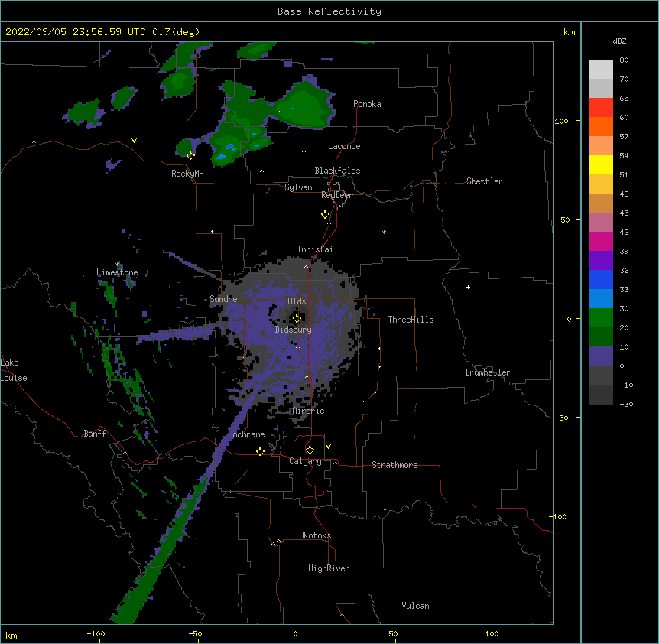Select the slate purple 0-10 dBZ legend color

[x=601, y=356]
